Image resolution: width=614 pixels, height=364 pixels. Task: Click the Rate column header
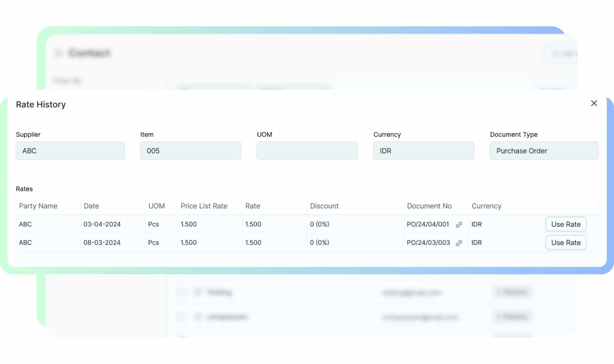click(253, 206)
